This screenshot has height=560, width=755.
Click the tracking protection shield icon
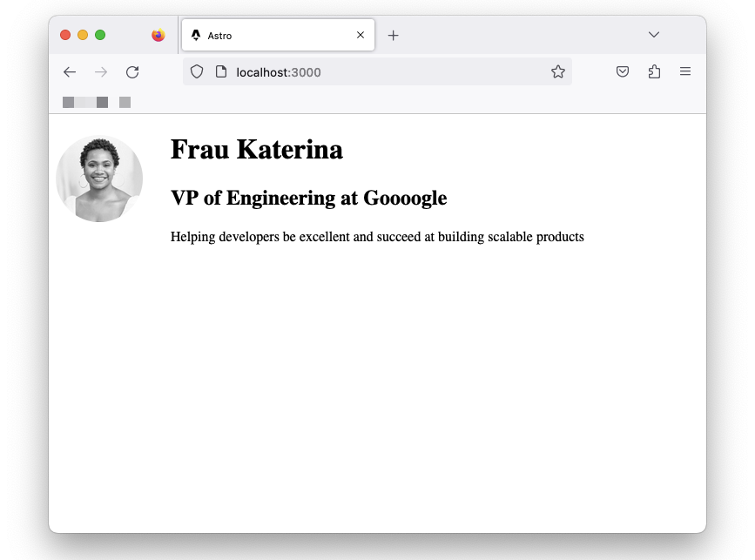tap(197, 71)
